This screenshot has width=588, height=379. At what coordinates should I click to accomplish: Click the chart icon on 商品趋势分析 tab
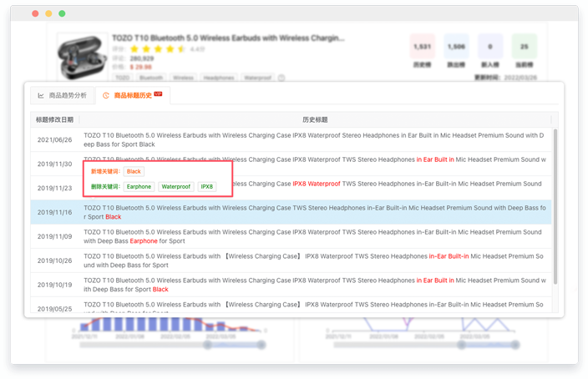click(41, 96)
